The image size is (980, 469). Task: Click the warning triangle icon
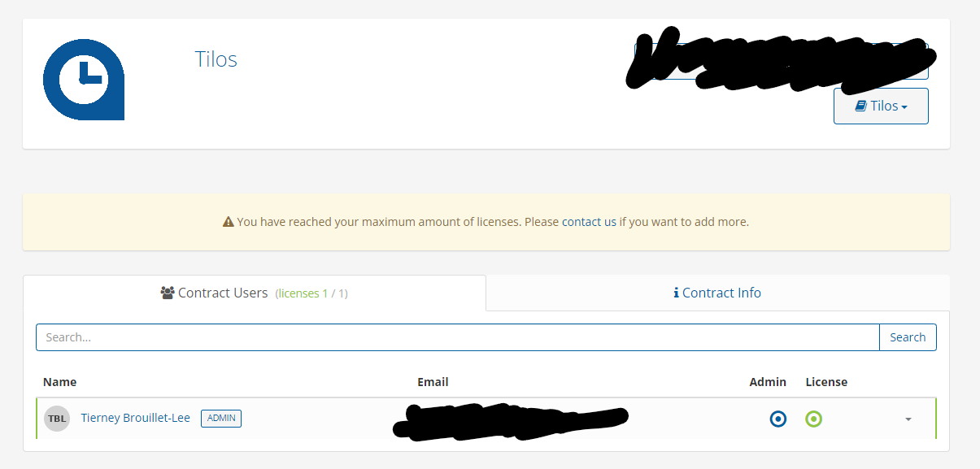pyautogui.click(x=229, y=222)
